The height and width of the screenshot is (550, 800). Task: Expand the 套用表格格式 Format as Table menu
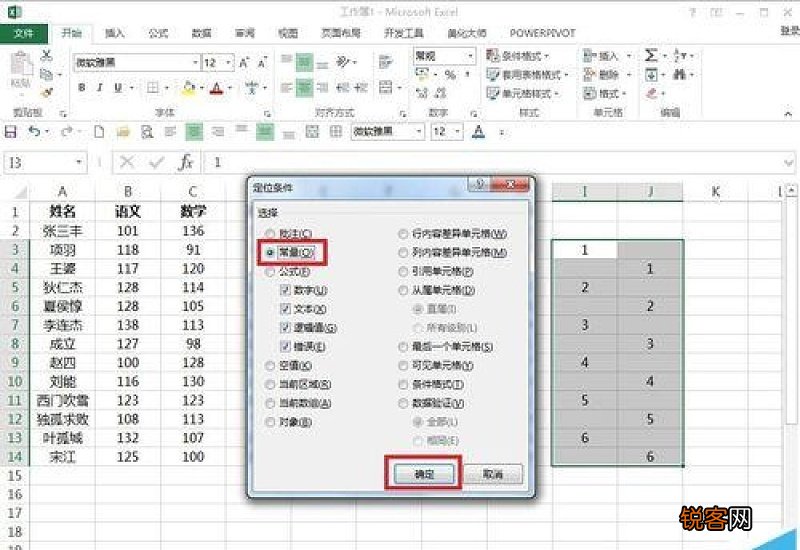point(528,75)
